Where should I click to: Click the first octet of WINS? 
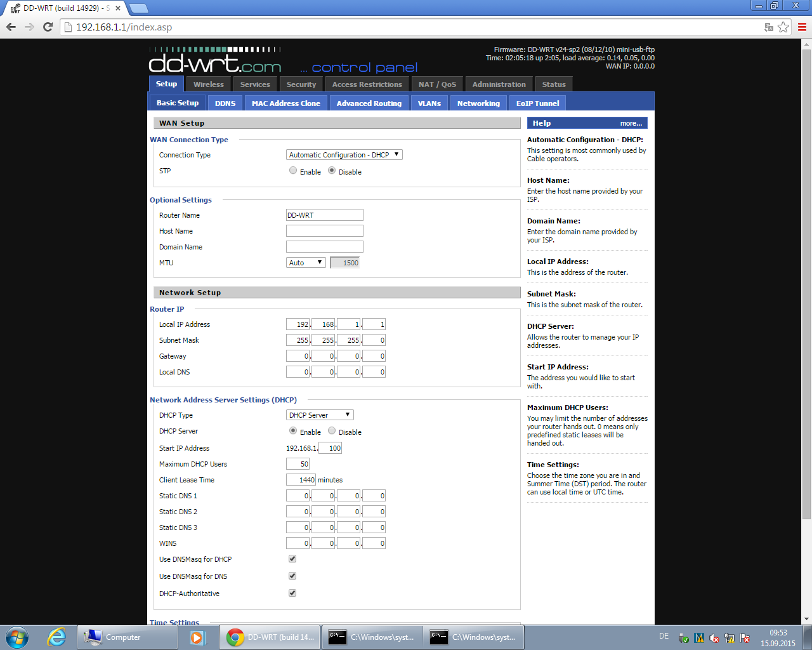tap(298, 543)
